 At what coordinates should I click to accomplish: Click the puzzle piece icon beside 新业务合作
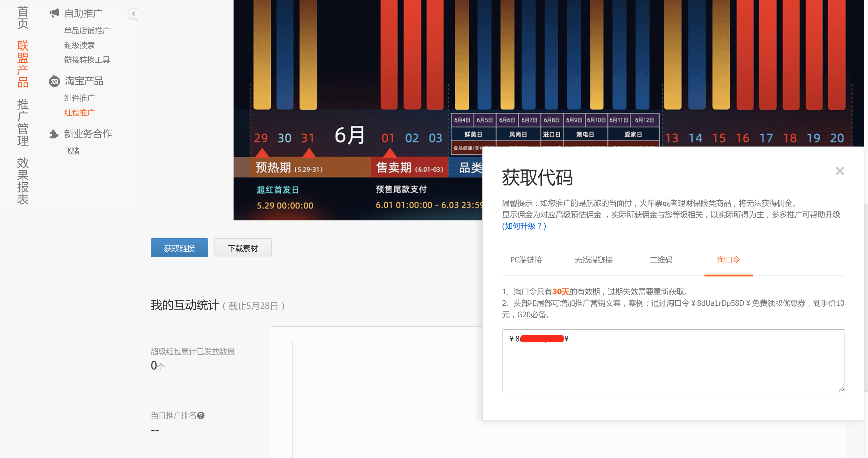53,134
